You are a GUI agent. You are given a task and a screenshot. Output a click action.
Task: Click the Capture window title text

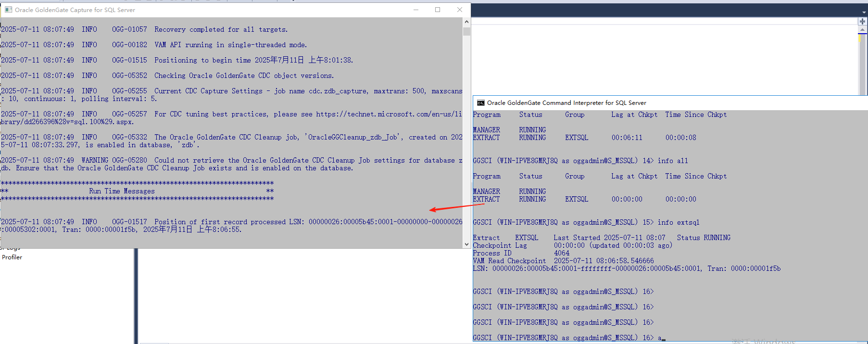click(75, 10)
